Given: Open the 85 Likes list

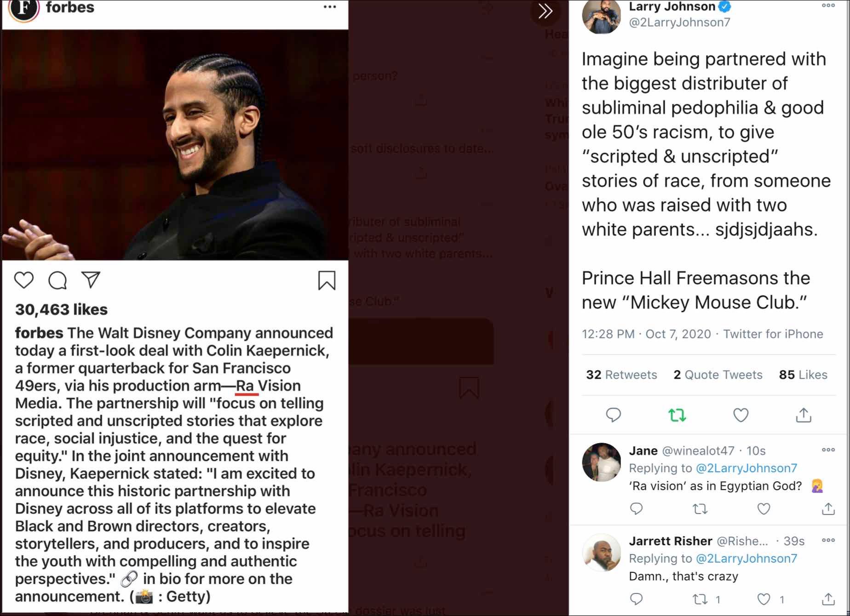Looking at the screenshot, I should [x=803, y=375].
